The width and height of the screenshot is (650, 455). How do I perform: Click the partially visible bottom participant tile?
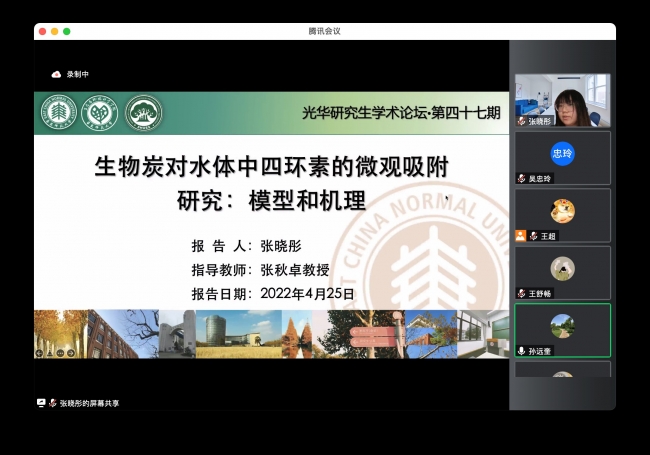562,371
